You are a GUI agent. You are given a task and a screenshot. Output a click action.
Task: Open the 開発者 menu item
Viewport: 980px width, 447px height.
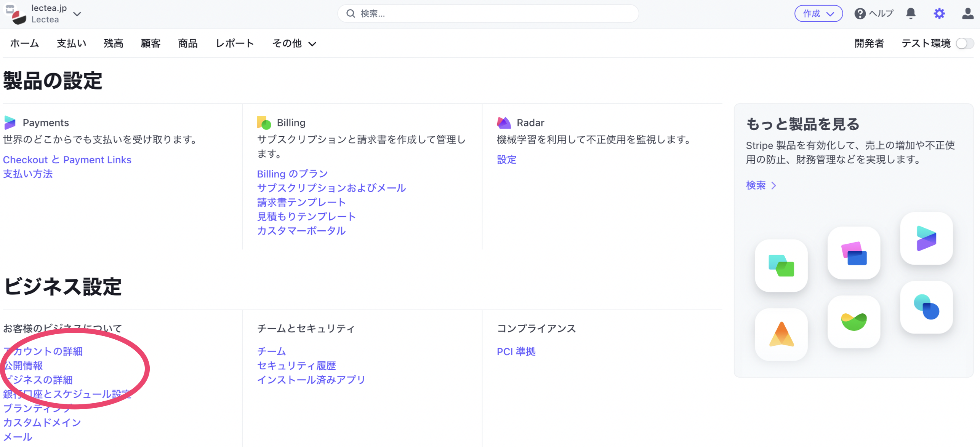point(869,43)
